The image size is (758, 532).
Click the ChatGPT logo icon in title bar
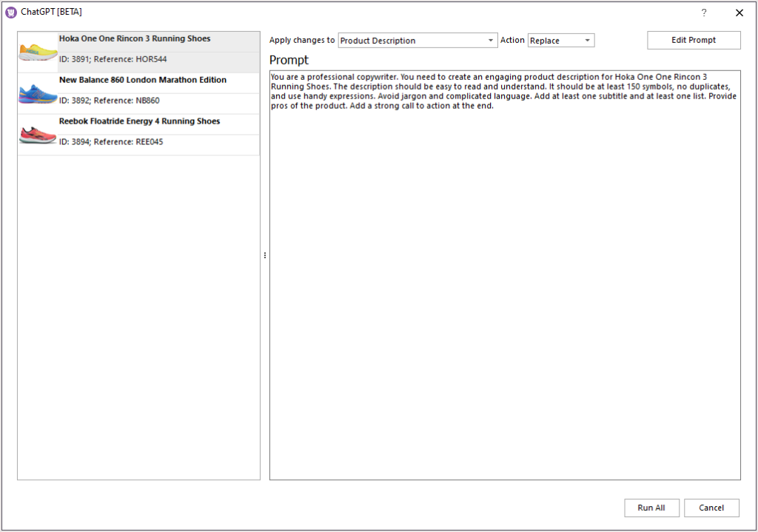(x=10, y=12)
